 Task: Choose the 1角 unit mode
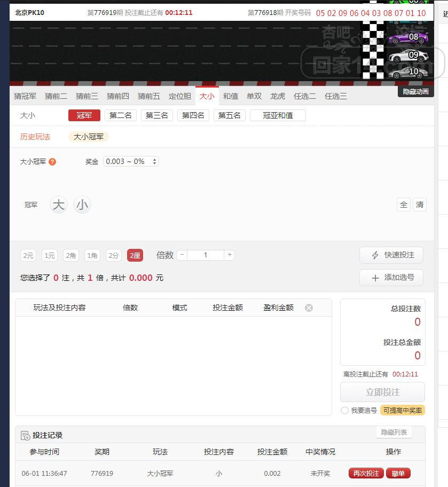pyautogui.click(x=92, y=256)
